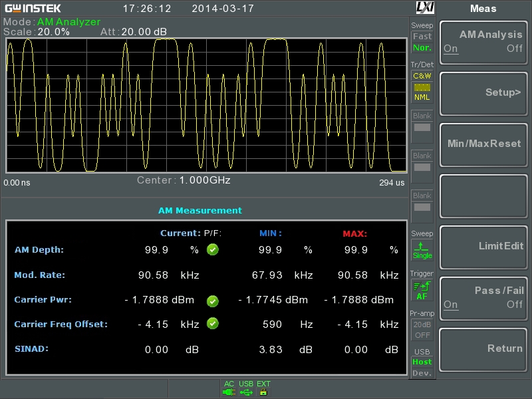Click the Carrier Freq Offset pass checkmark
Image resolution: width=532 pixels, height=399 pixels.
pos(213,323)
